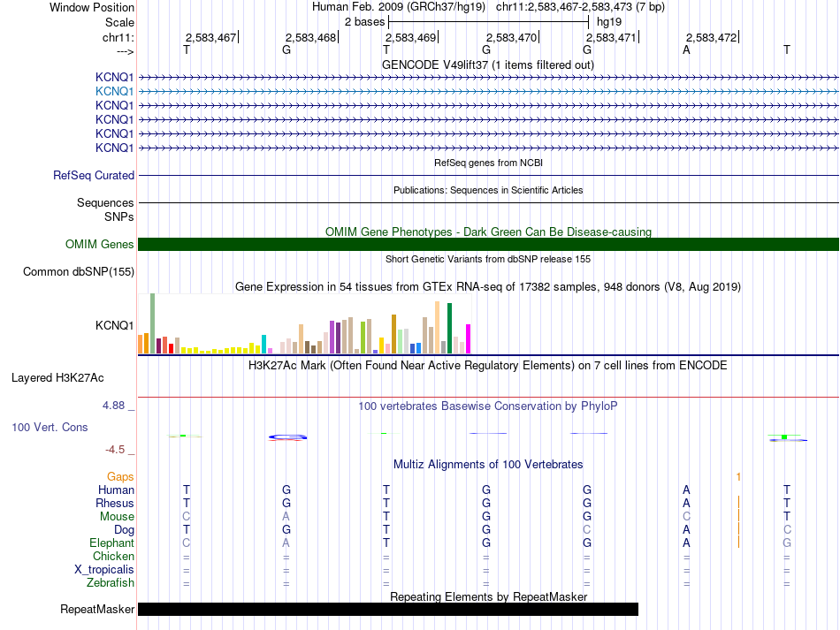Click the Common dbSNP(155) track label
The image size is (840, 630).
point(78,272)
